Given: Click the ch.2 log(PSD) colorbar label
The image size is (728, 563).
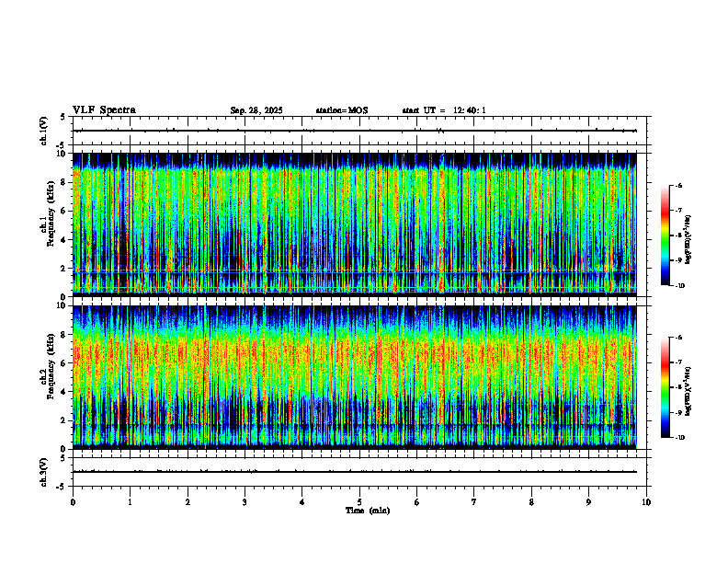Looking at the screenshot, I should [688, 391].
